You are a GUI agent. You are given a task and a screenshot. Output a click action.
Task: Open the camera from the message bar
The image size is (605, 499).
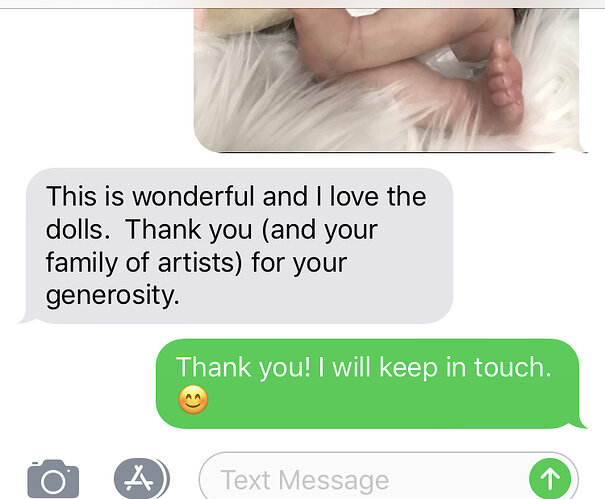click(53, 479)
